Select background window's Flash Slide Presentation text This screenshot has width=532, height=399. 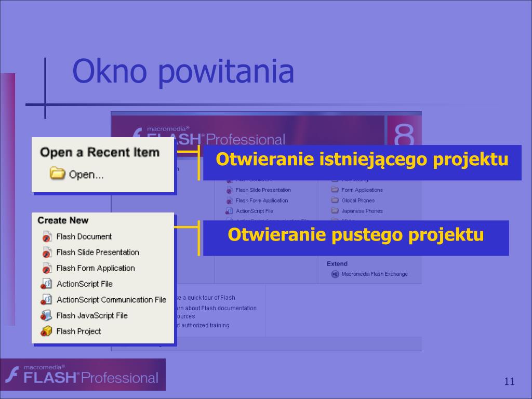pos(263,190)
